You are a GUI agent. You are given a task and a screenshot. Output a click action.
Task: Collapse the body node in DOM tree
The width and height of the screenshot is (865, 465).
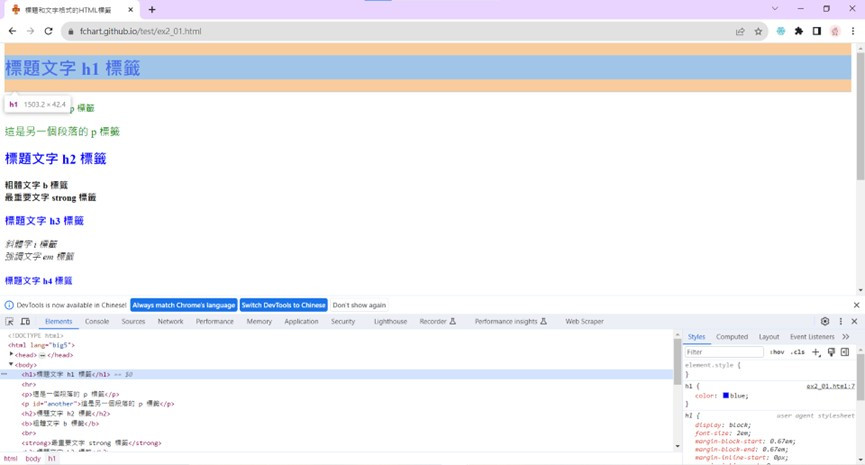[11, 364]
